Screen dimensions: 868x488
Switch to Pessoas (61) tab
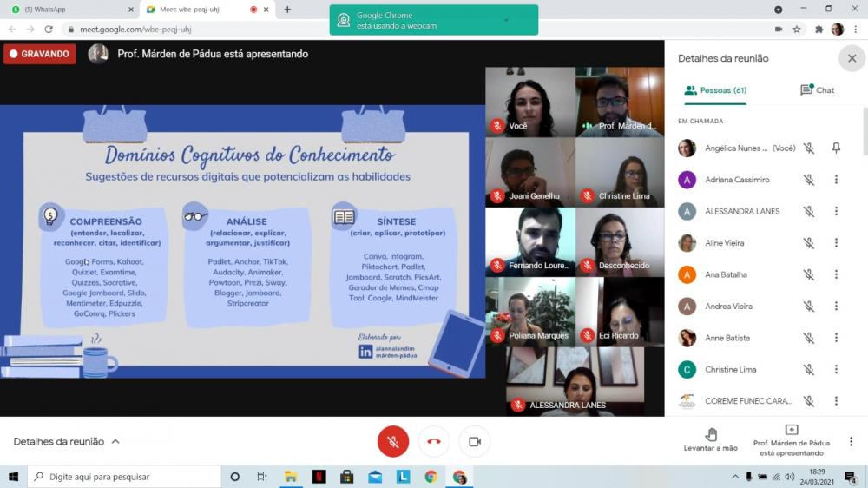tap(715, 90)
